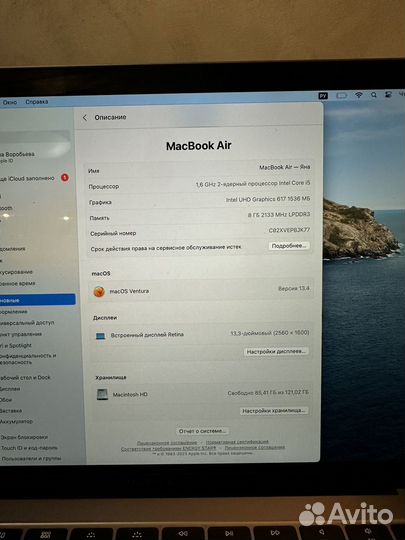Select Пользователи и группы in the sidebar
Viewport: 405px width, 540px height.
click(x=31, y=459)
